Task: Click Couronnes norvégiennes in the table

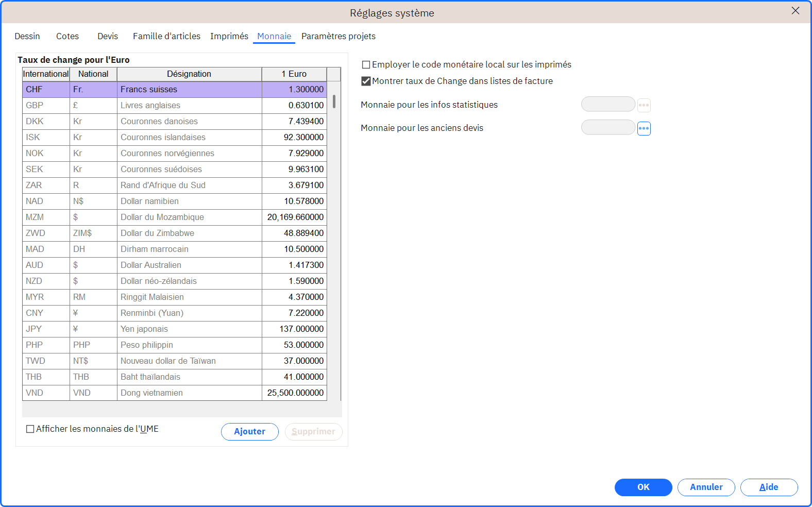Action: tap(189, 154)
